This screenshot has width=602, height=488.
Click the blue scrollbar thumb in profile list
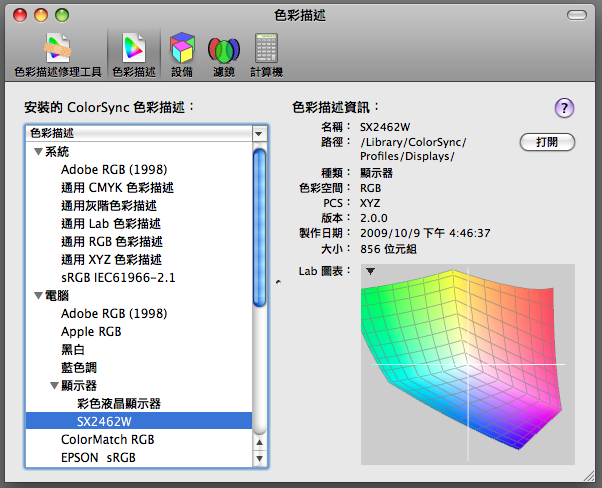point(260,228)
